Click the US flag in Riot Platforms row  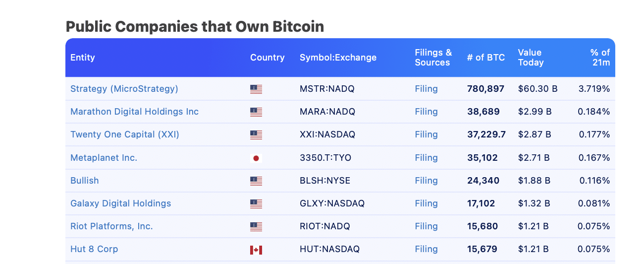click(x=256, y=227)
